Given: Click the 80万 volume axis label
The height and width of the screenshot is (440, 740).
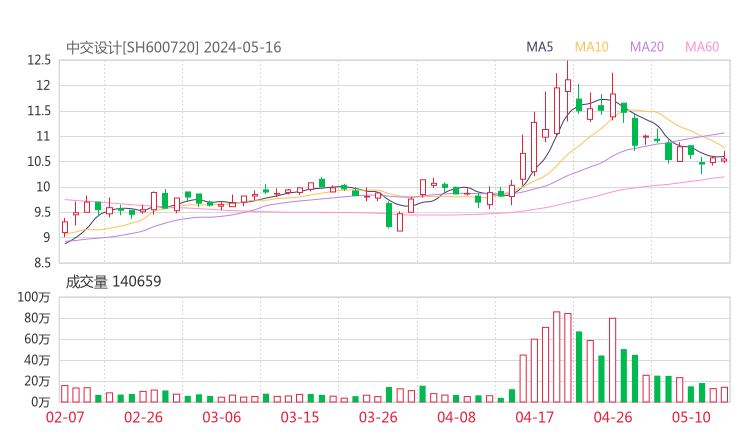Looking at the screenshot, I should [x=37, y=319].
